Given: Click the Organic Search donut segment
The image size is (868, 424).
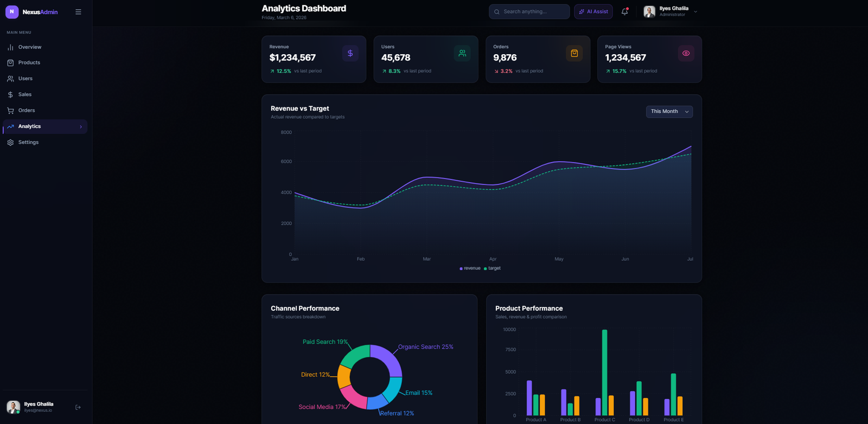Looking at the screenshot, I should click(389, 358).
